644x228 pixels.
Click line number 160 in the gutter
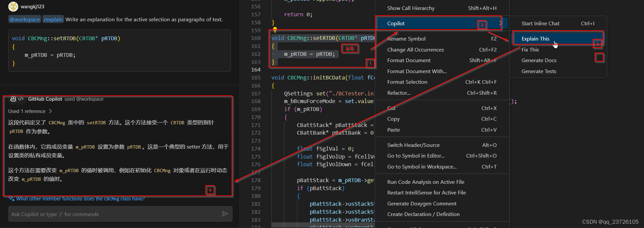[x=256, y=38]
